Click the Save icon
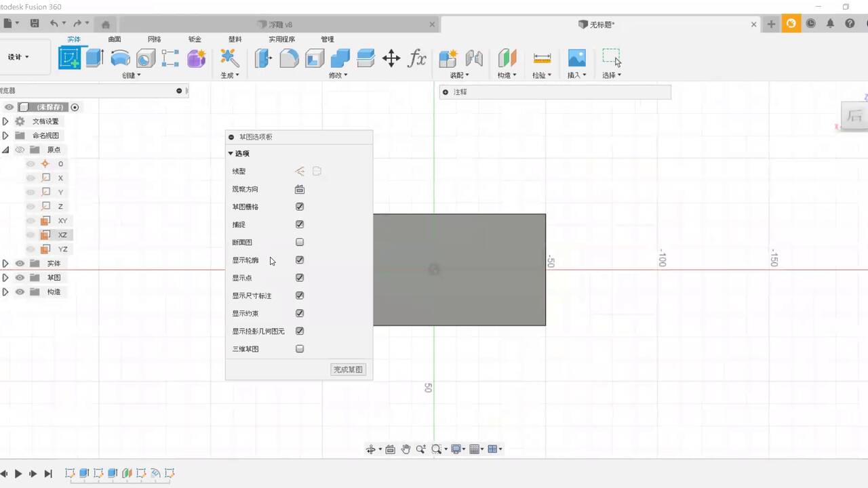Viewport: 868px width, 488px height. [35, 24]
